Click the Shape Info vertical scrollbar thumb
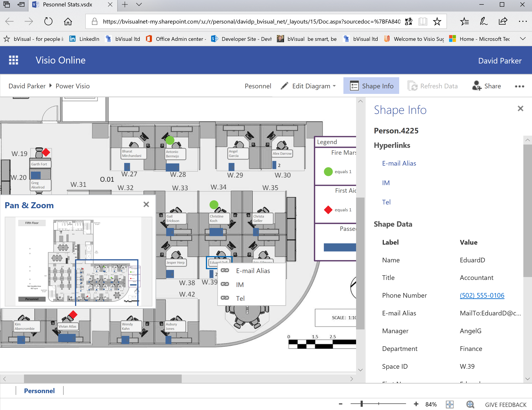532x410 pixels. tap(528, 211)
